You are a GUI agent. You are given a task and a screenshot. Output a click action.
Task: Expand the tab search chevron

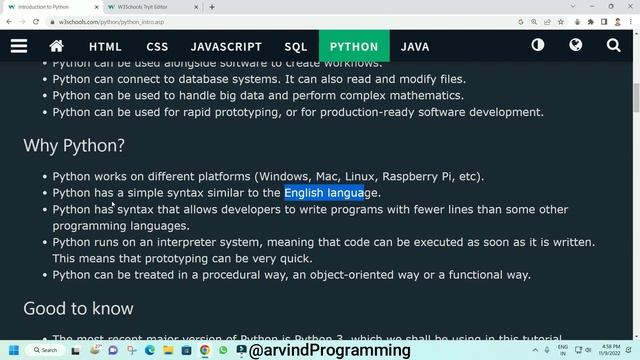pos(573,7)
